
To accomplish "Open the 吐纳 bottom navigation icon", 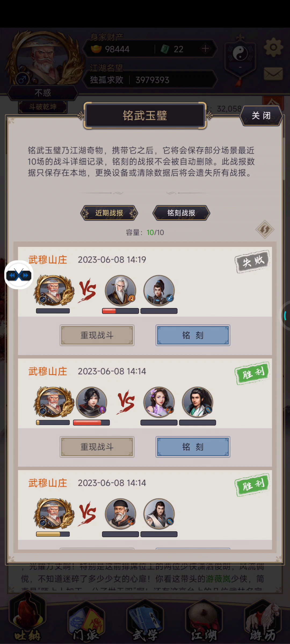I will (x=27, y=620).
